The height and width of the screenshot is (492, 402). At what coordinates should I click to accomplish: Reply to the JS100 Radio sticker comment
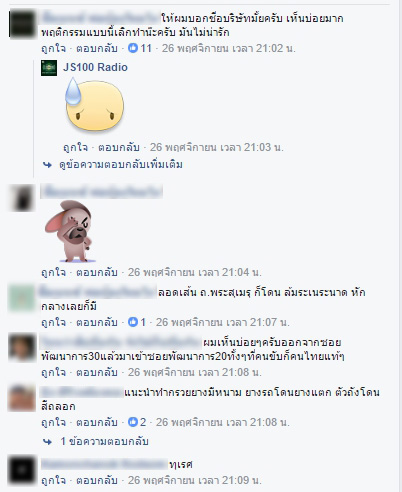(119, 147)
